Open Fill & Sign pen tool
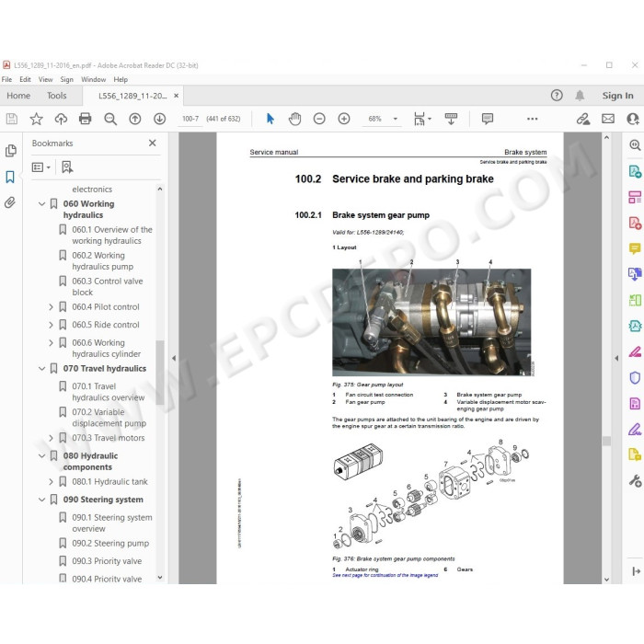644x644 pixels. tap(635, 430)
